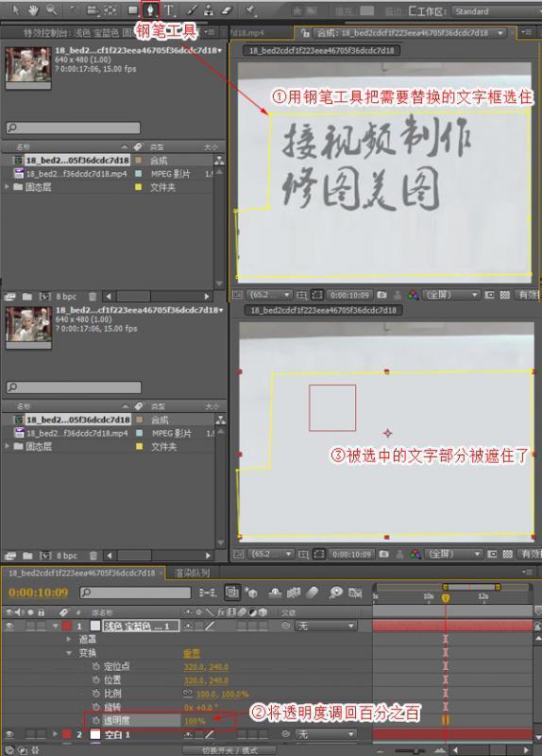
Task: Select the Hand tool
Action: (x=33, y=9)
